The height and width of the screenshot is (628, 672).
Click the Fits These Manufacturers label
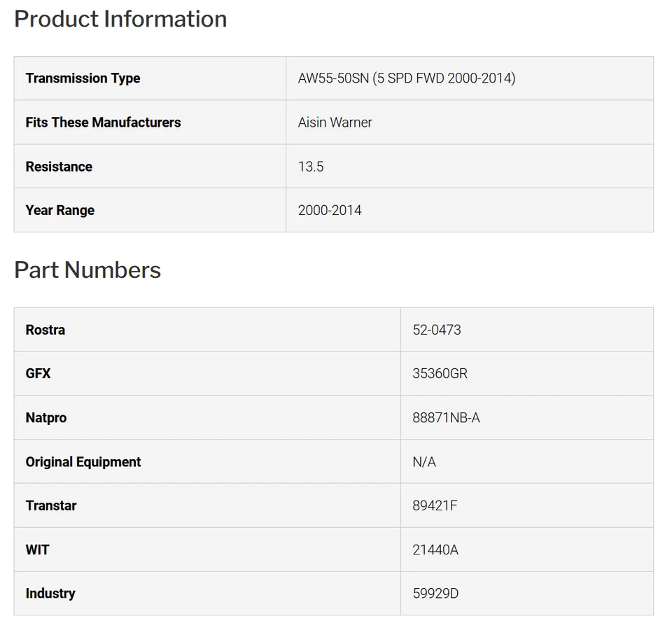click(x=103, y=123)
